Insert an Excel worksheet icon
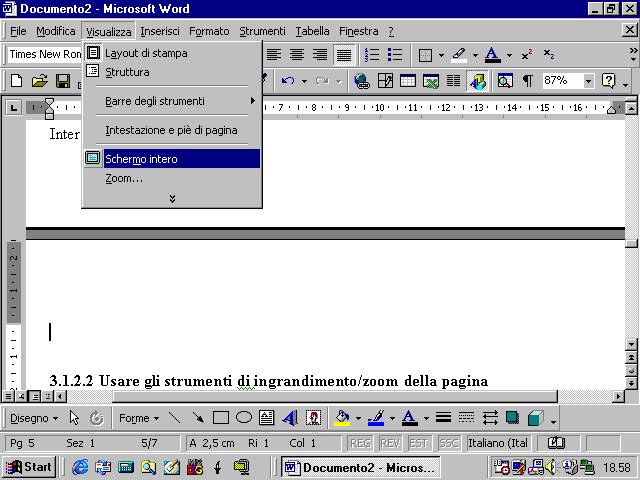The width and height of the screenshot is (640, 480). pyautogui.click(x=431, y=81)
